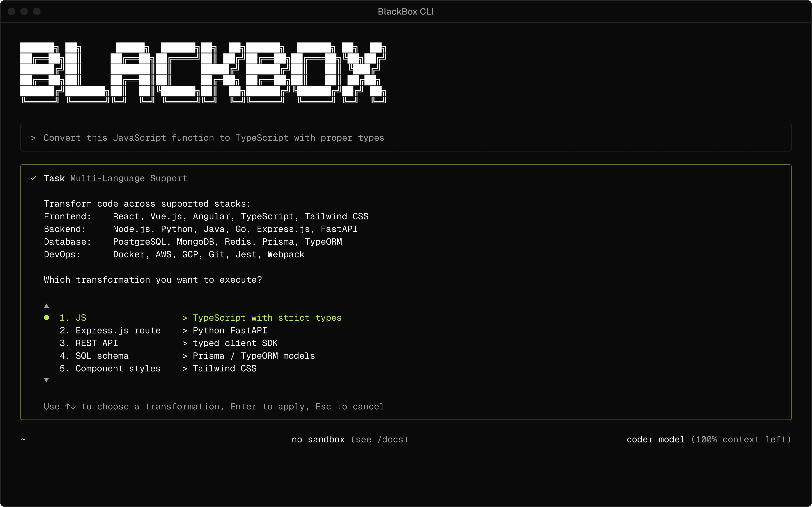Click the tilde home directory indicator
The height and width of the screenshot is (507, 812).
(23, 439)
